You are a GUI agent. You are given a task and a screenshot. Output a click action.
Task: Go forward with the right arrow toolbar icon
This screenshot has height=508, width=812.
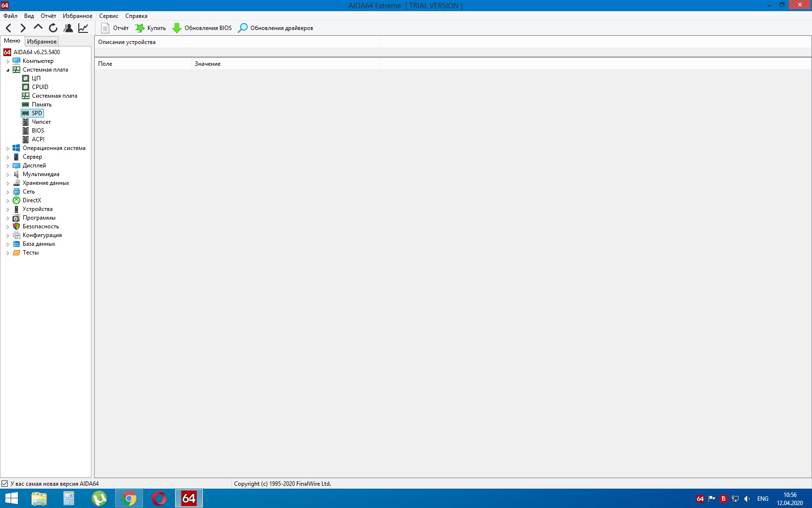click(23, 28)
